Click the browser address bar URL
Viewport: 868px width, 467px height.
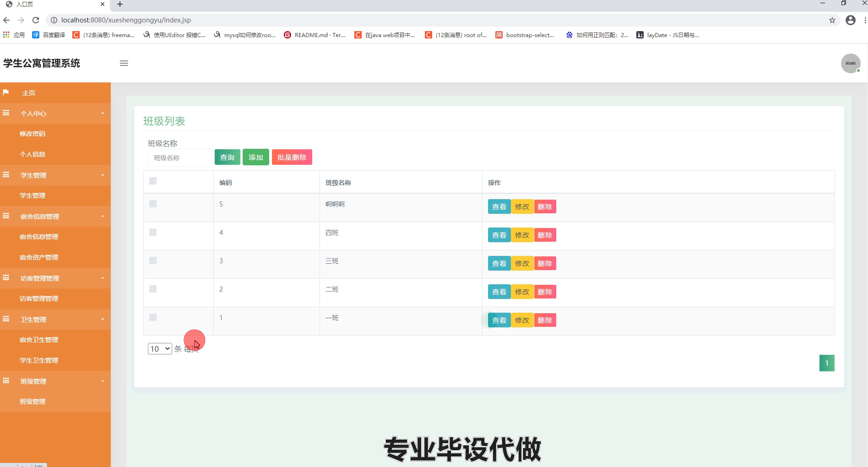[x=126, y=20]
